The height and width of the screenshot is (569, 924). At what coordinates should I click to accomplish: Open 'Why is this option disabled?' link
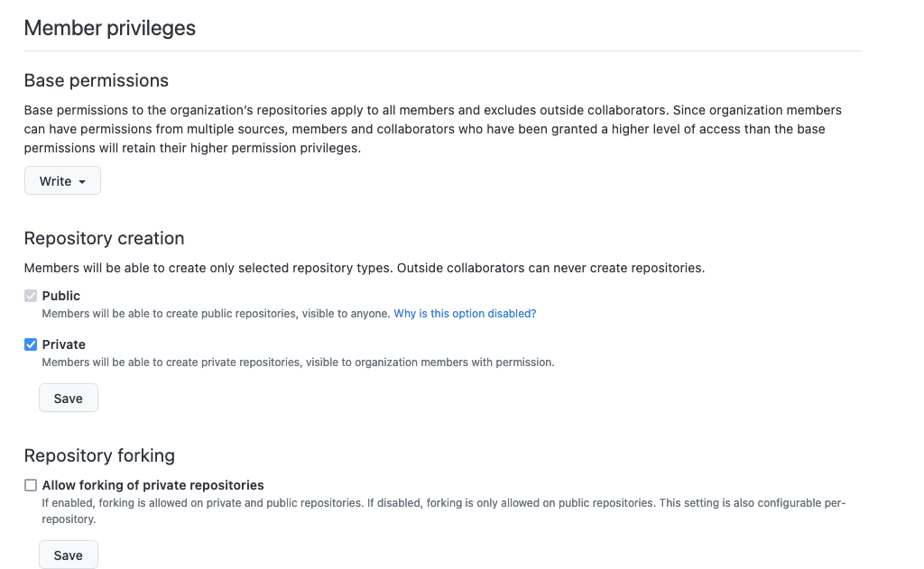coord(465,314)
